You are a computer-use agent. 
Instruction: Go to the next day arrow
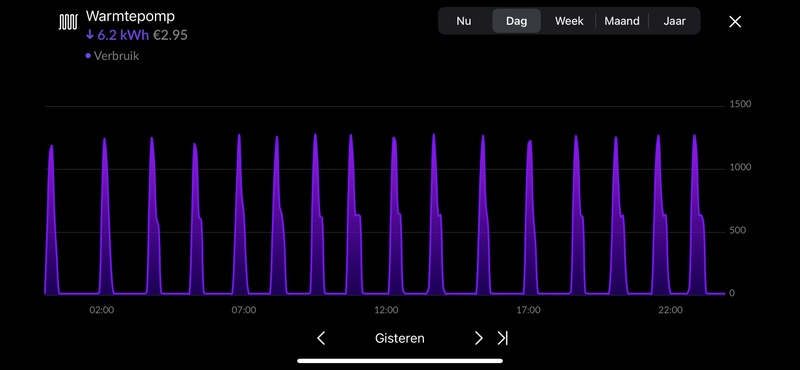[479, 338]
